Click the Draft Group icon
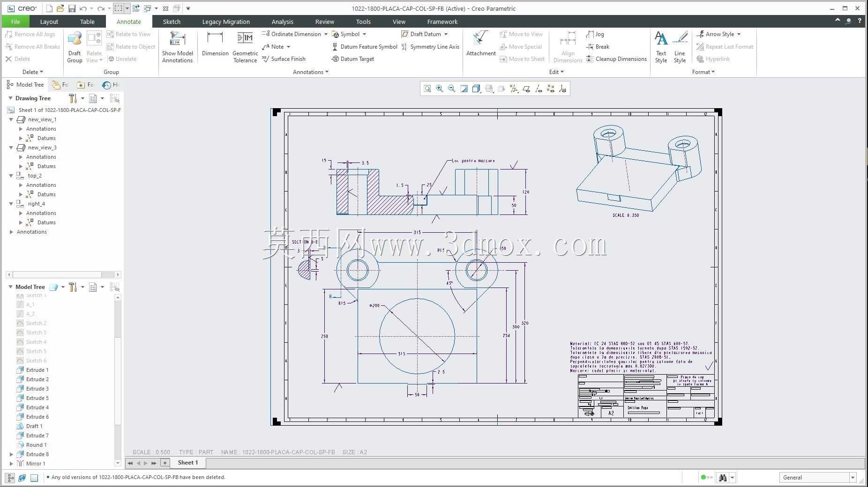 click(x=75, y=47)
